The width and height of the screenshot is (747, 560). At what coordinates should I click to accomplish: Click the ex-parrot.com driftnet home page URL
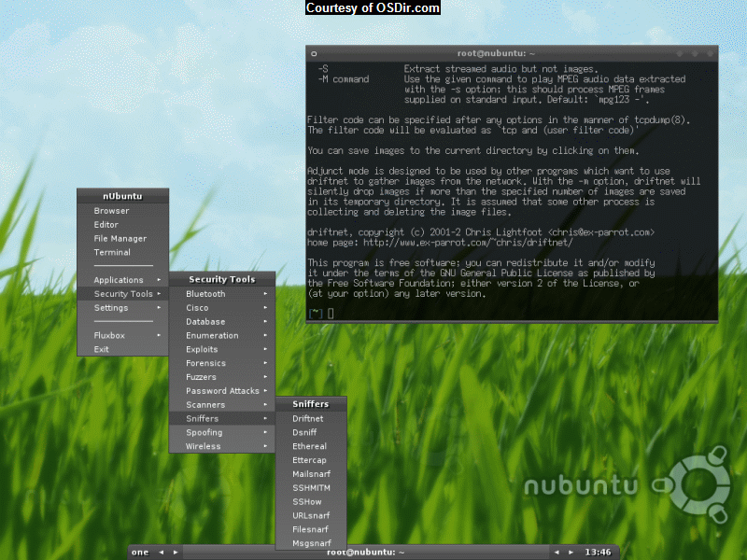(x=468, y=243)
